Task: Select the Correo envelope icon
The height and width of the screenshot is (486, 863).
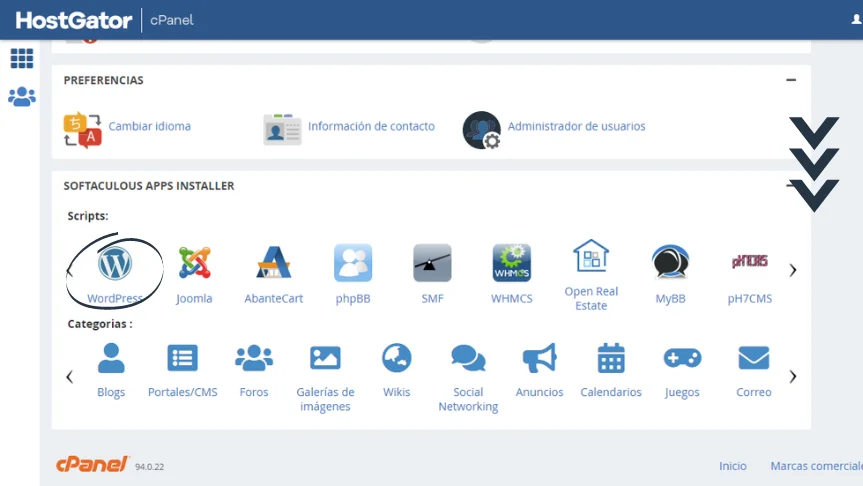Action: click(x=753, y=358)
